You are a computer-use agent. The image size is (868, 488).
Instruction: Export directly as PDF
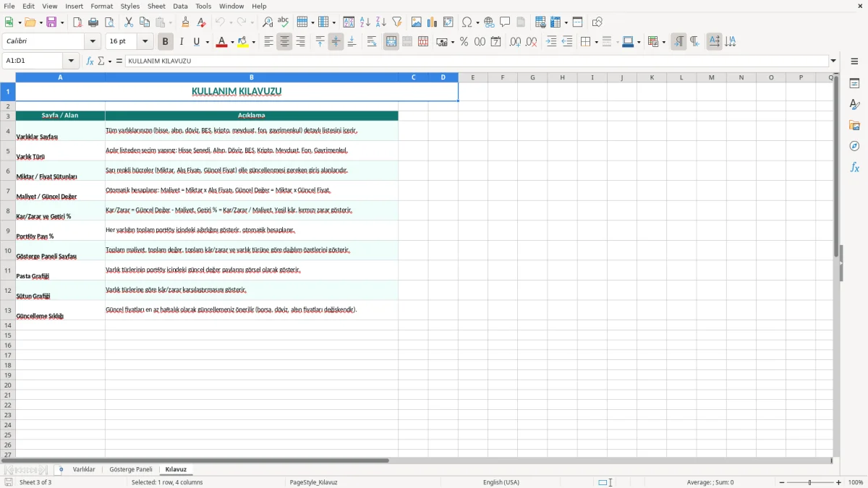77,22
